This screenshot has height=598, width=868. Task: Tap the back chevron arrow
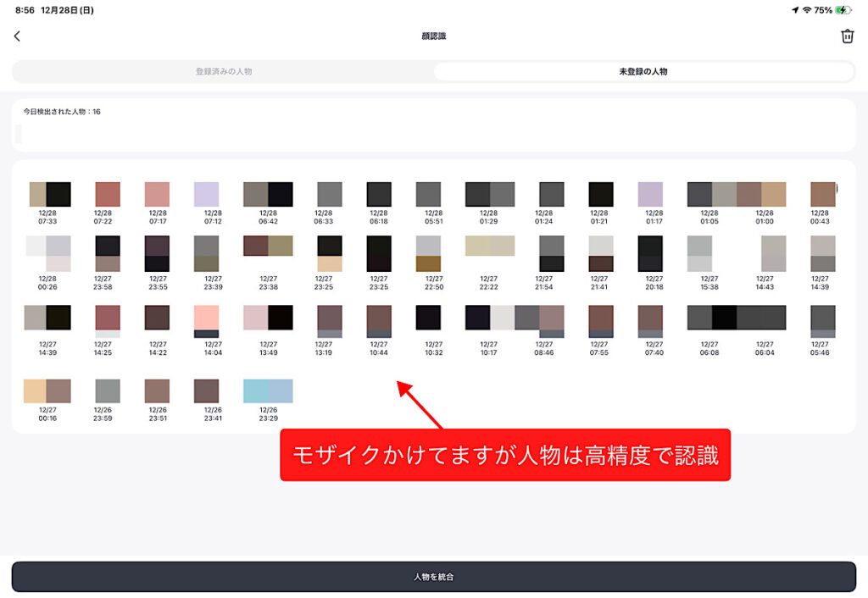[x=17, y=36]
